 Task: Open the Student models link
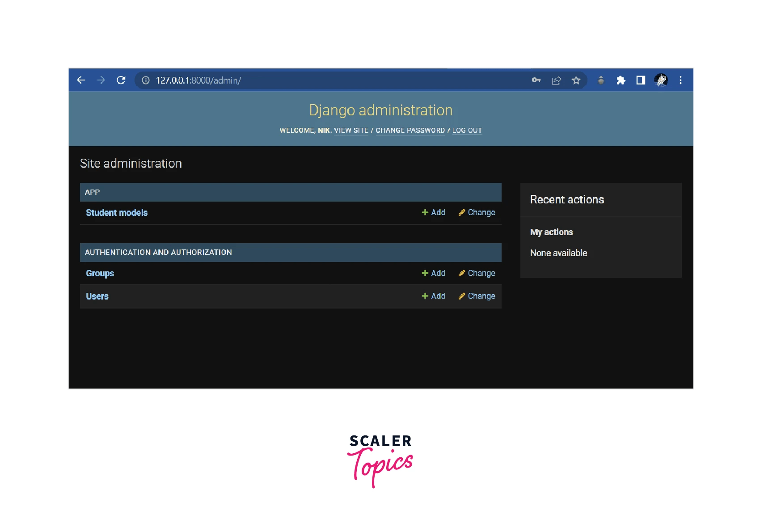[x=117, y=212]
